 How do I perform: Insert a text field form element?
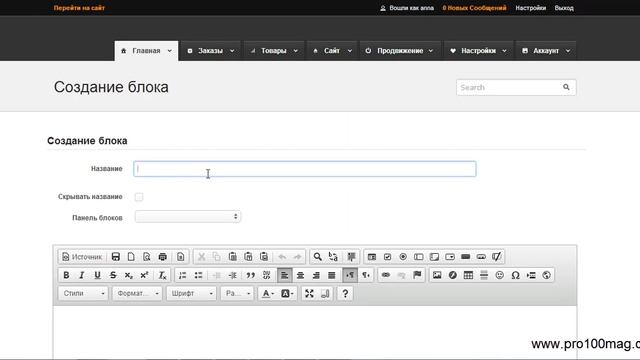pos(419,257)
